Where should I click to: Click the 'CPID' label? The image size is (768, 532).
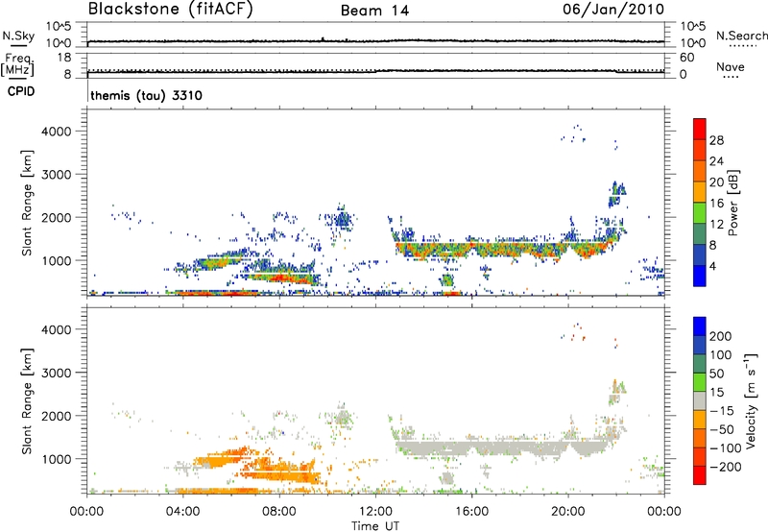point(21,91)
